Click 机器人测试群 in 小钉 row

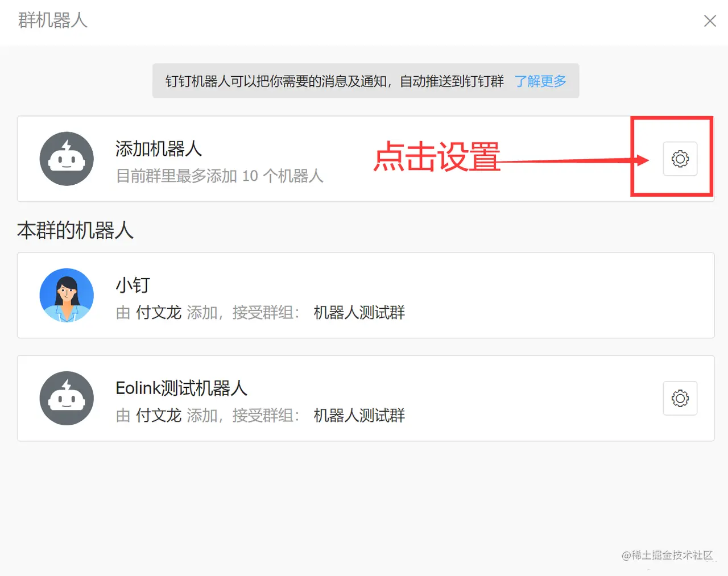359,312
